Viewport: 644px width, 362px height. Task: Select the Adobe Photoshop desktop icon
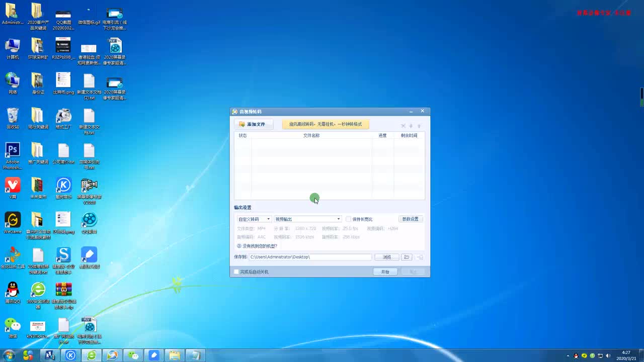pos(13,155)
